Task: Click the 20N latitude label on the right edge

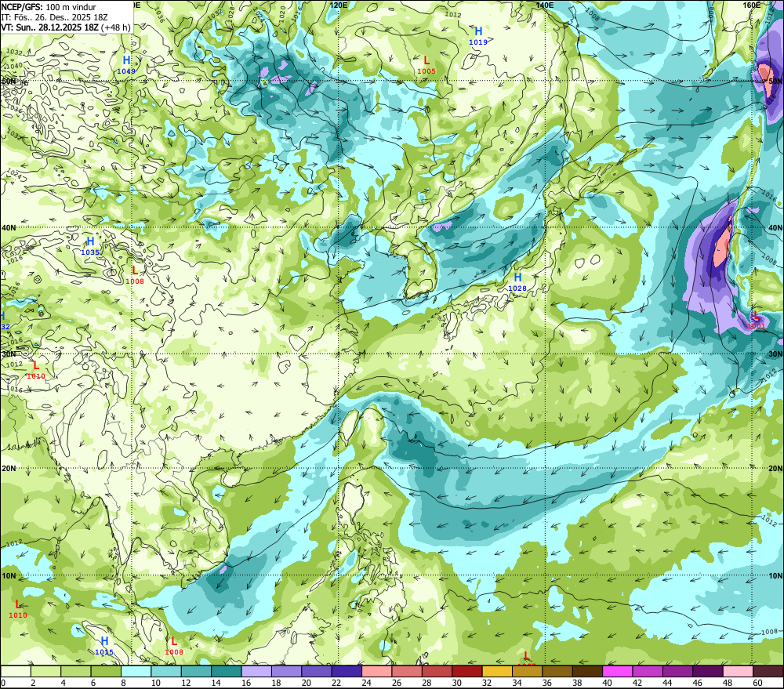Action: click(x=775, y=469)
